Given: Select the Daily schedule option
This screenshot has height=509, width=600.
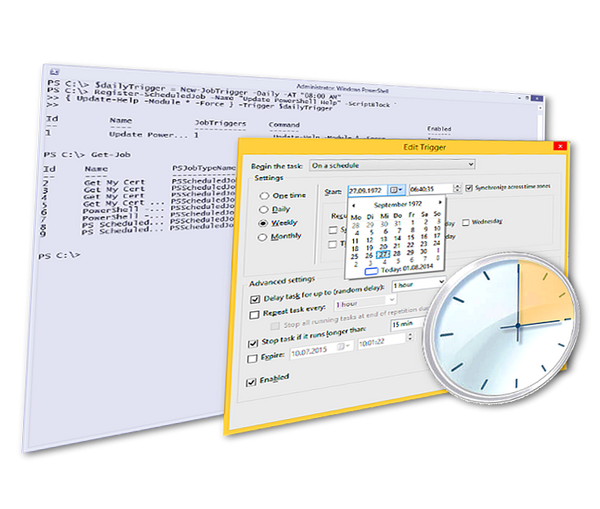Looking at the screenshot, I should point(263,209).
